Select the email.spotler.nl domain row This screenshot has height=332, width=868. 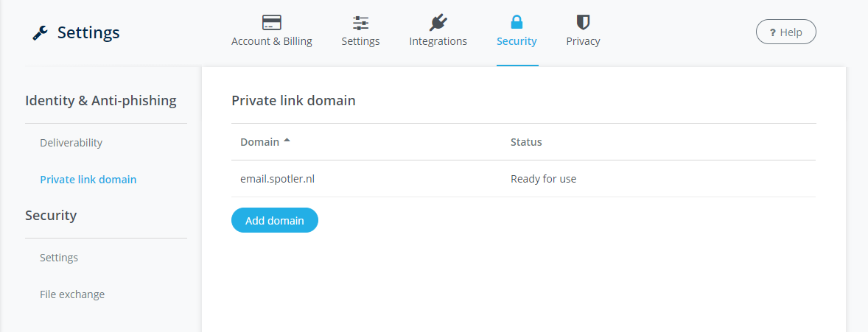(277, 179)
